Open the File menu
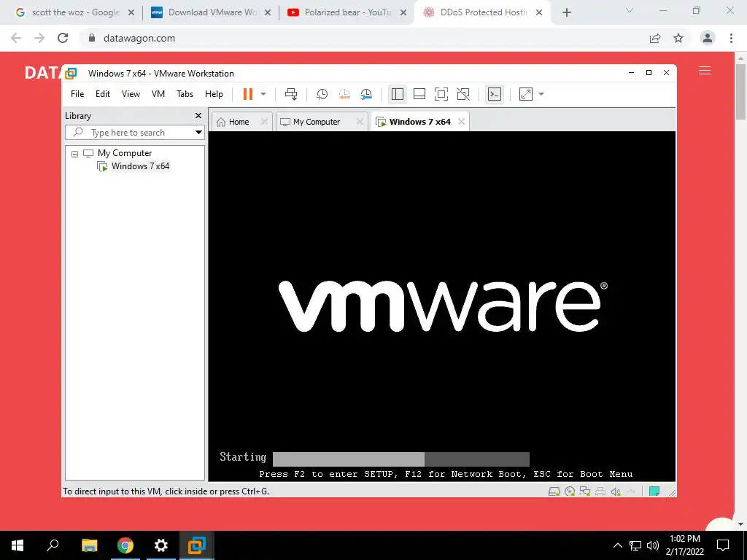 click(x=77, y=94)
